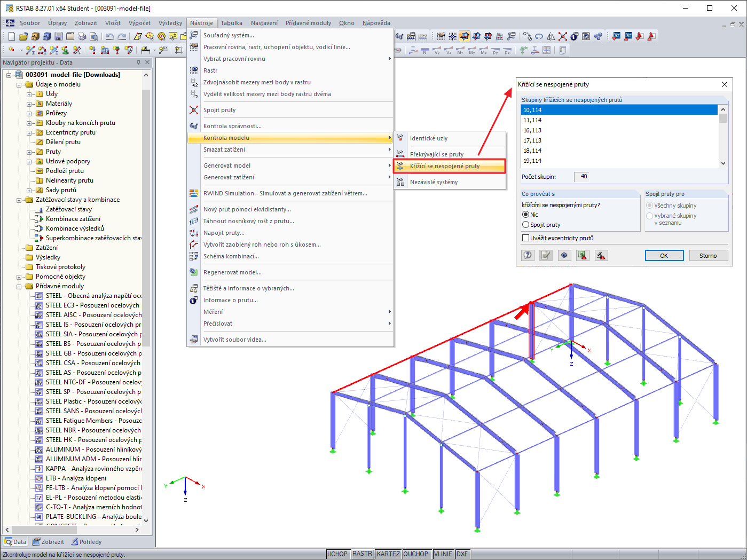The width and height of the screenshot is (747, 560).
Task: Click the Mz bending moment diagram icon
Action: (484, 50)
